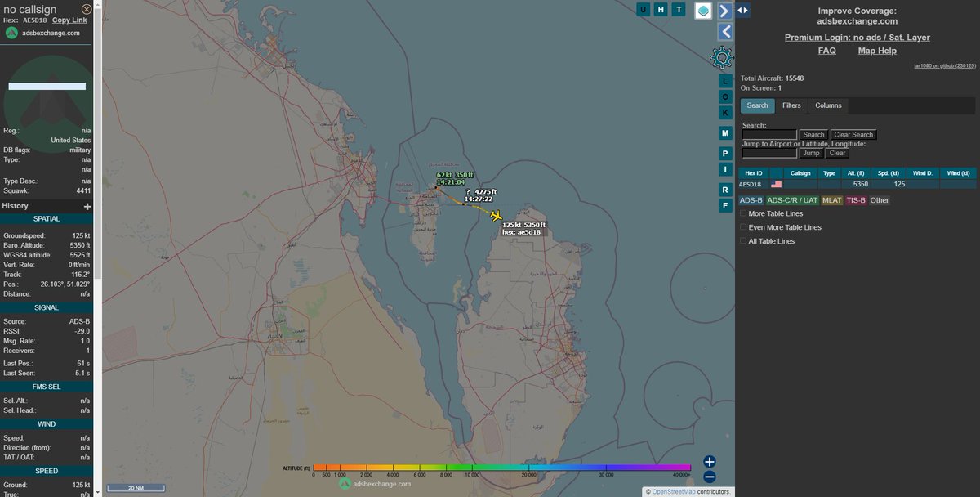The width and height of the screenshot is (980, 497).
Task: Click the Clear Search button
Action: [853, 134]
